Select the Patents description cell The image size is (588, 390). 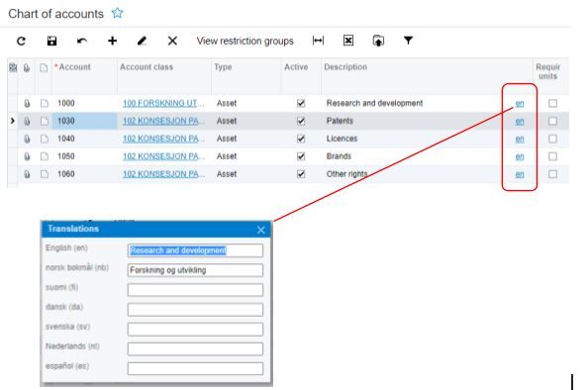(x=413, y=121)
